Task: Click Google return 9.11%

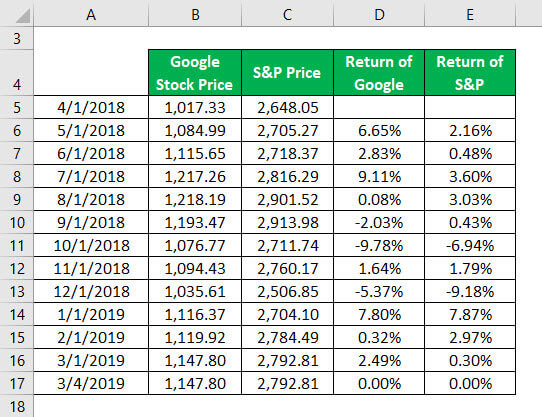Action: [379, 176]
